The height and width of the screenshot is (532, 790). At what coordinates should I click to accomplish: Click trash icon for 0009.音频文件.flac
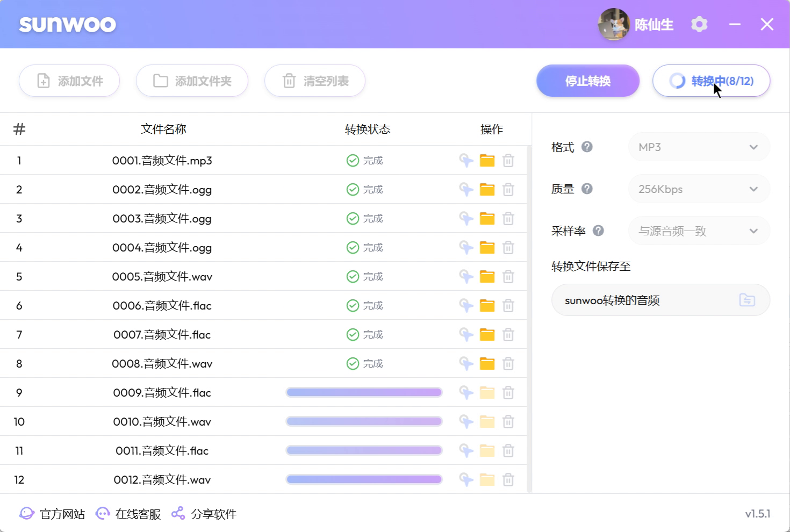click(x=508, y=392)
